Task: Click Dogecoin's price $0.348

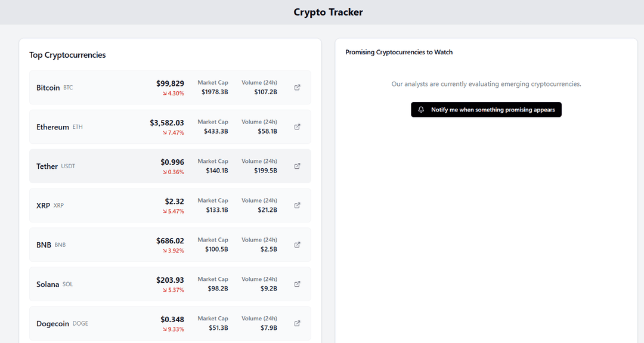Action: (172, 320)
